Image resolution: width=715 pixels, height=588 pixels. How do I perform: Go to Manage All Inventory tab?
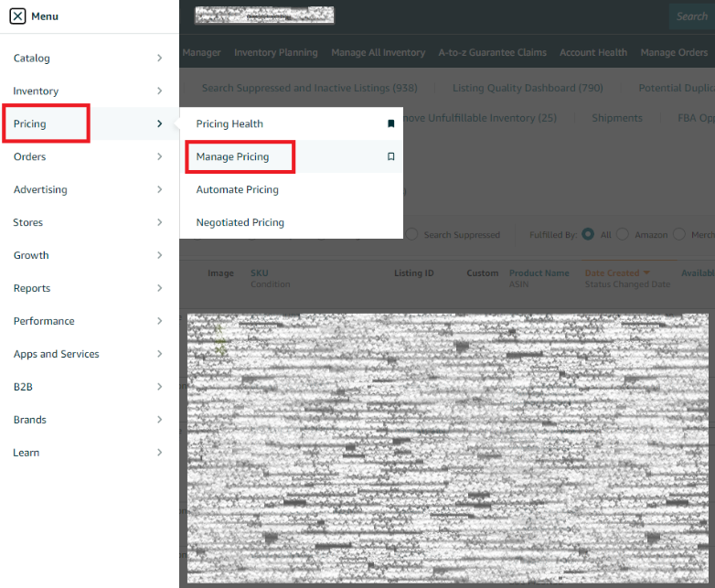click(x=378, y=52)
